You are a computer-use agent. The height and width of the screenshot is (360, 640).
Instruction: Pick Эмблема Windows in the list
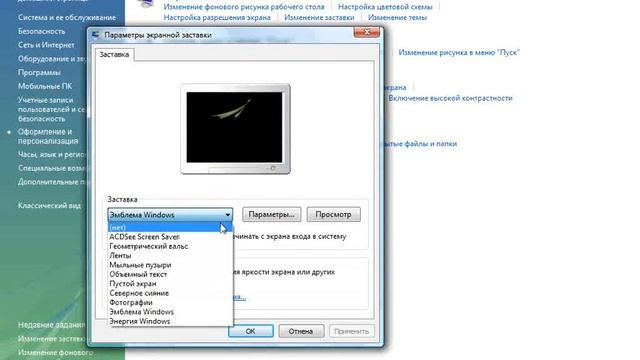170,312
